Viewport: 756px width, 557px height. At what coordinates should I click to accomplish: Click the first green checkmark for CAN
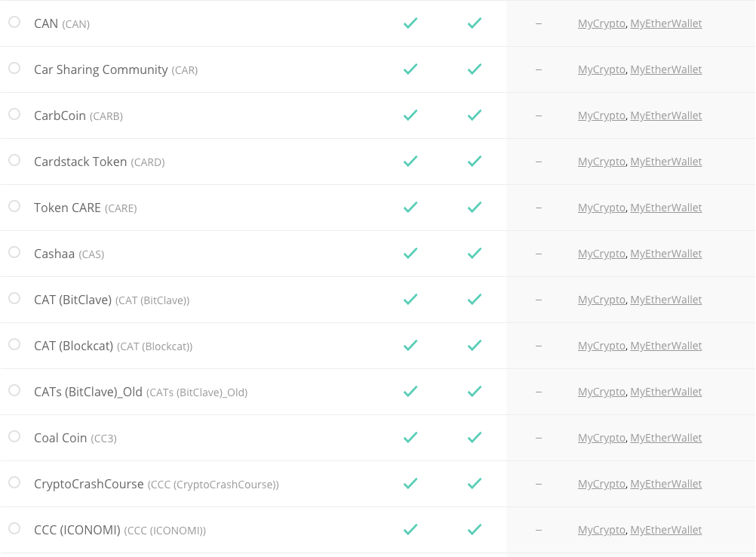point(410,23)
